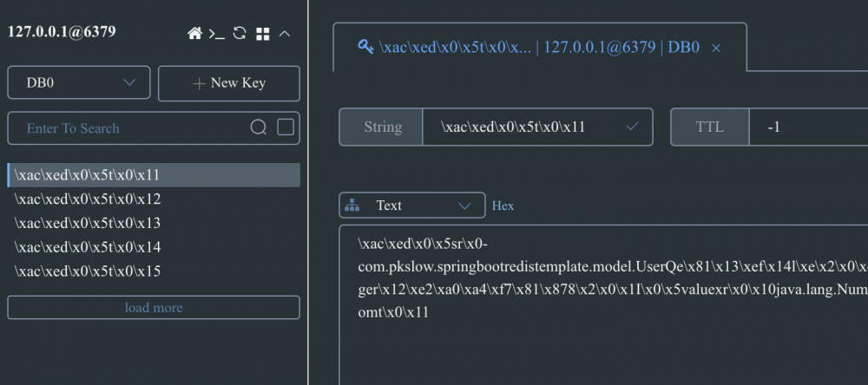868x385 pixels.
Task: Click the Hex link
Action: pyautogui.click(x=503, y=206)
